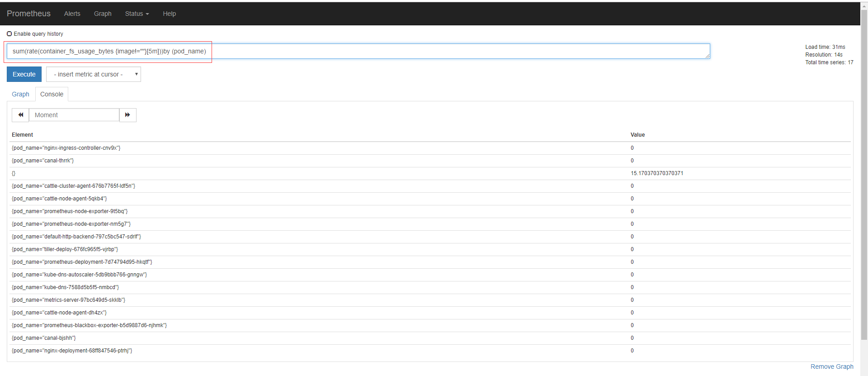
Task: Click the forward double-arrow time navigation icon
Action: point(127,115)
